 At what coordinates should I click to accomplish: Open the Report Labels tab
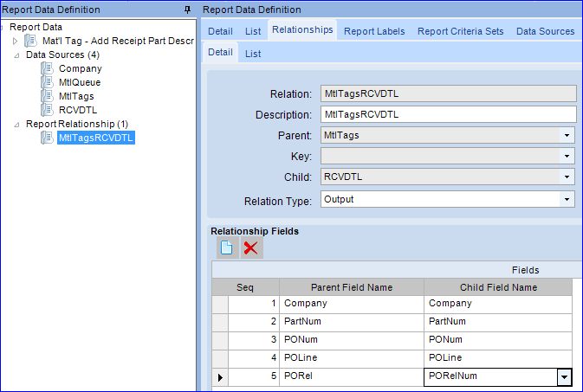tap(374, 31)
